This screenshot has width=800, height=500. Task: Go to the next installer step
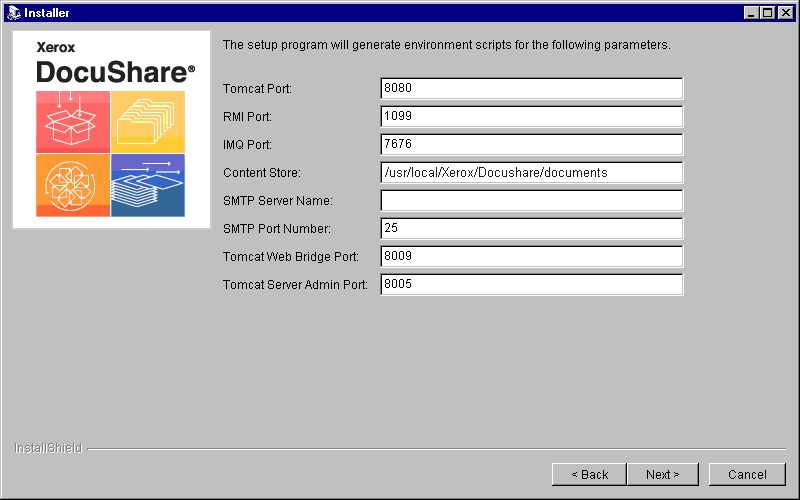[662, 474]
